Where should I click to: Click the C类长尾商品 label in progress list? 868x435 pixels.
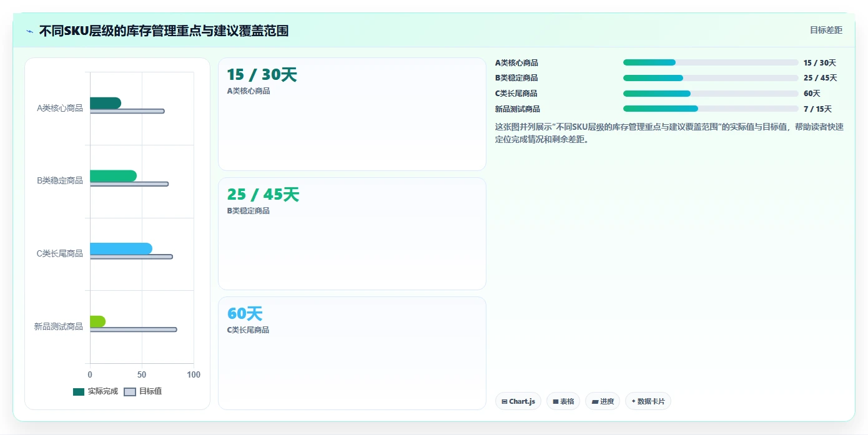[x=516, y=94]
